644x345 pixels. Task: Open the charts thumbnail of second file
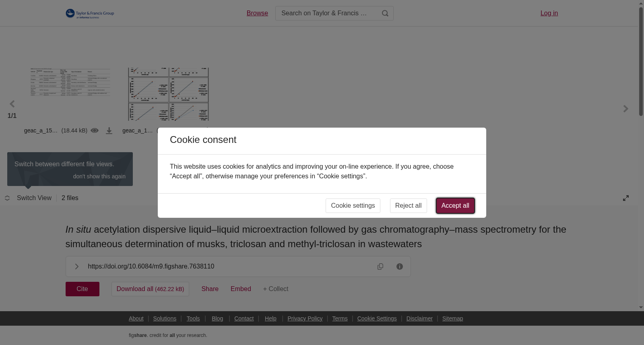point(169,94)
